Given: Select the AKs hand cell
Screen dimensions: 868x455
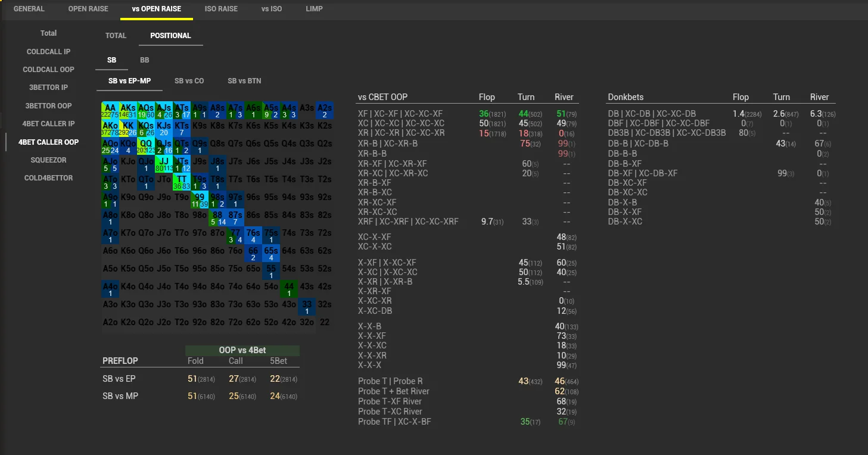Looking at the screenshot, I should coord(128,111).
